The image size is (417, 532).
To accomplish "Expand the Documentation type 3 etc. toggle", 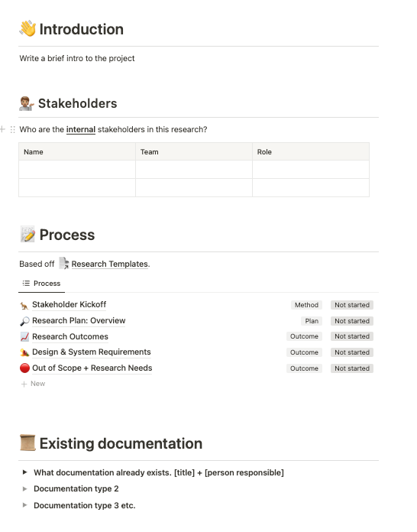I will pyautogui.click(x=24, y=504).
